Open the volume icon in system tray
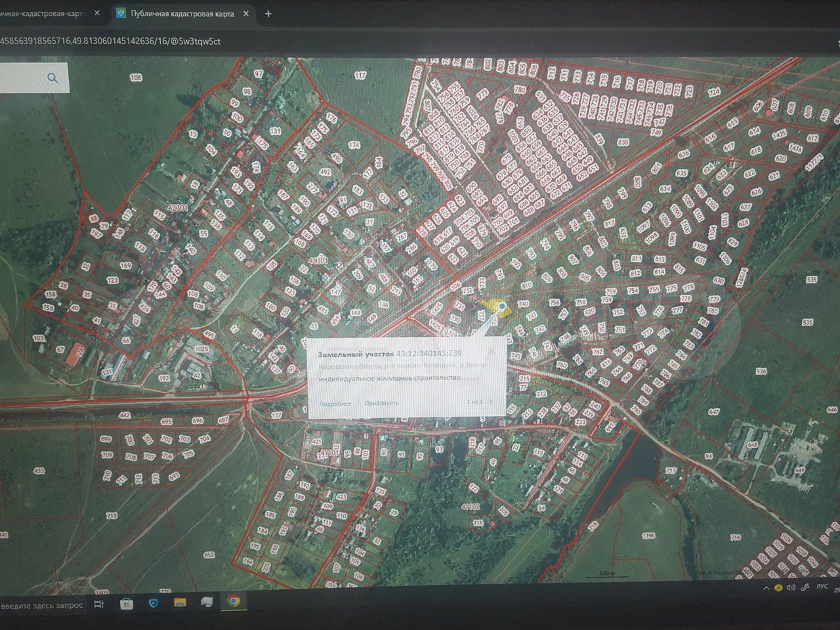This screenshot has width=840, height=630. tap(791, 587)
